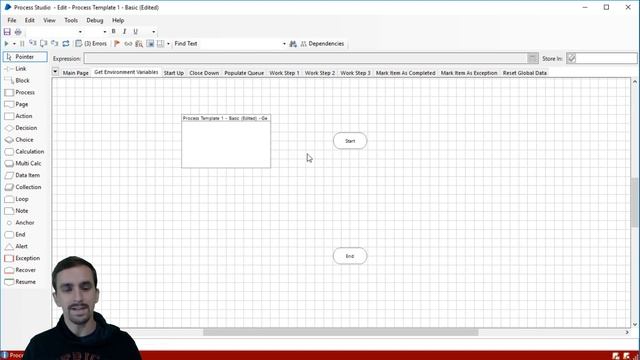Open the grid options dropdown arrow
The width and height of the screenshot is (640, 360).
[168, 44]
